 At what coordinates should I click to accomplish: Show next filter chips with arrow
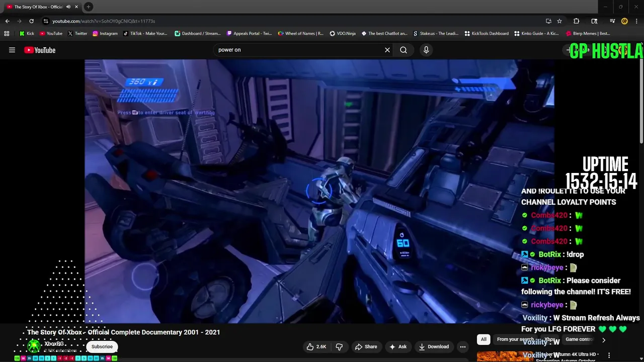tap(604, 340)
